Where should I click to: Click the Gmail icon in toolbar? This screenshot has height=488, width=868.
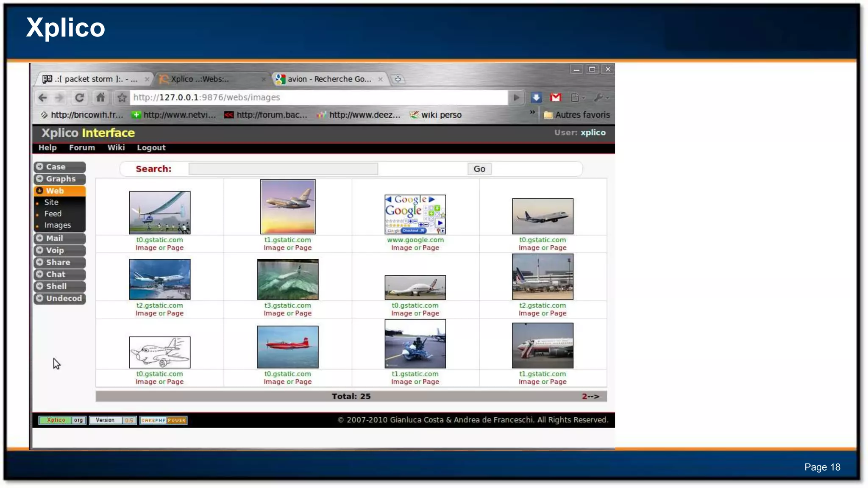(x=556, y=97)
